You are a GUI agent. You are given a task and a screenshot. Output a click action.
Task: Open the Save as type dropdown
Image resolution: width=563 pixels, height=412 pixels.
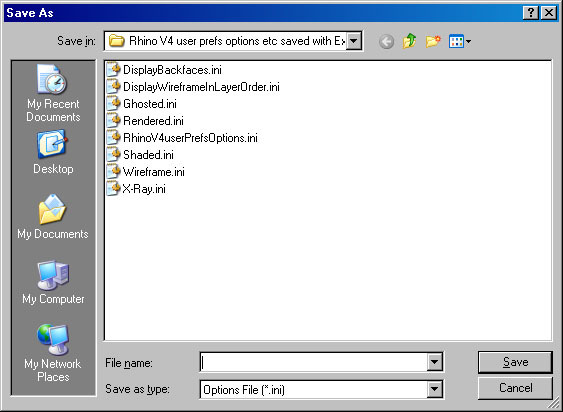tap(434, 389)
